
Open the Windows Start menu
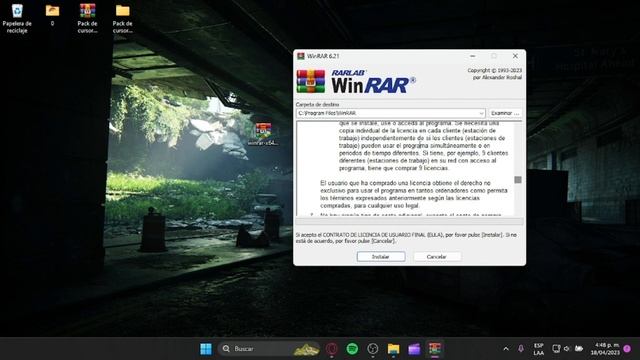(206, 349)
